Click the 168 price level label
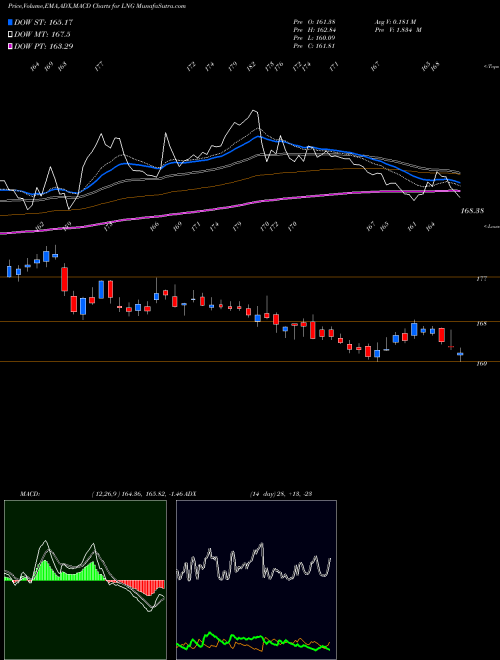The width and height of the screenshot is (500, 660). [x=482, y=324]
